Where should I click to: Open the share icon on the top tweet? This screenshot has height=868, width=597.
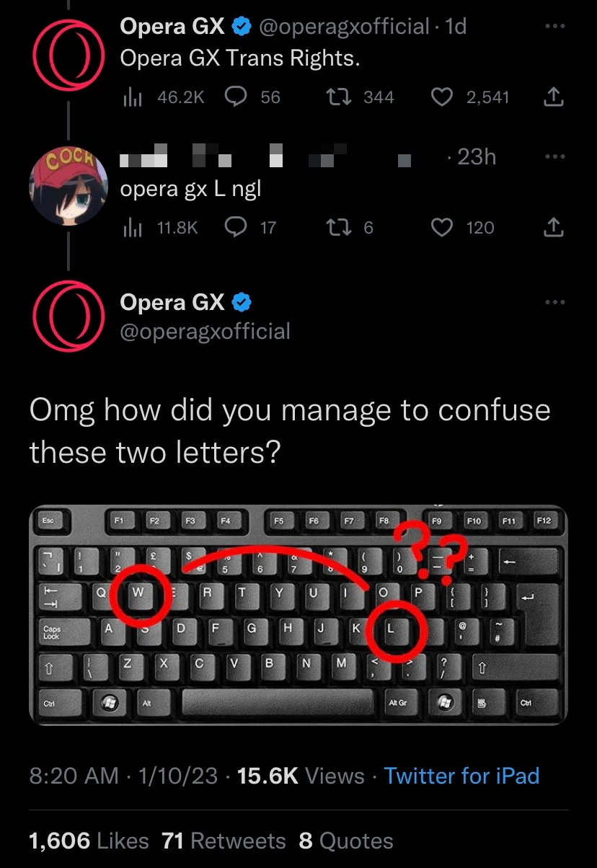click(553, 97)
